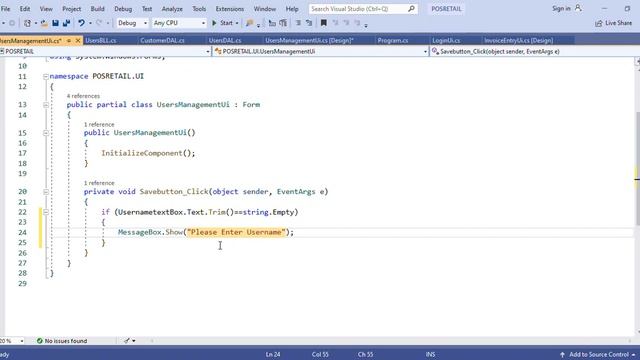The image size is (640, 360).
Task: Click the Find in Files icon
Action: tap(250, 23)
